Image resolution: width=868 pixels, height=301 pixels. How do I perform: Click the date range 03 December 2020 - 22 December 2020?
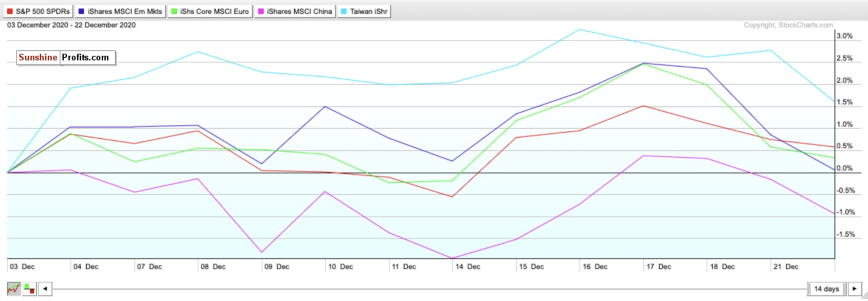pyautogui.click(x=71, y=25)
